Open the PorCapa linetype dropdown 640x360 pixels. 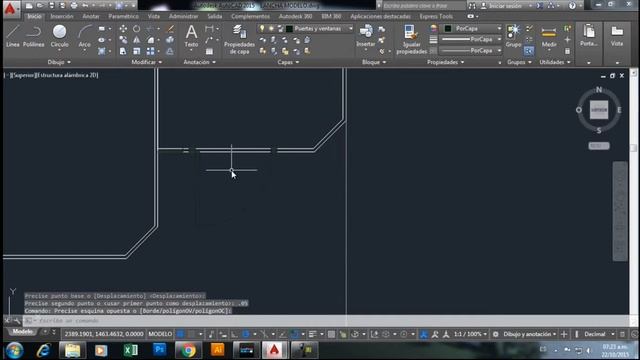pos(499,51)
